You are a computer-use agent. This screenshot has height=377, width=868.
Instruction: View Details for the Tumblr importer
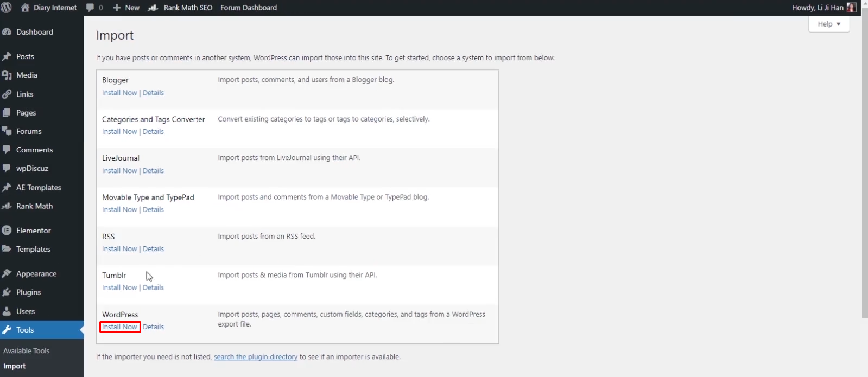tap(153, 288)
